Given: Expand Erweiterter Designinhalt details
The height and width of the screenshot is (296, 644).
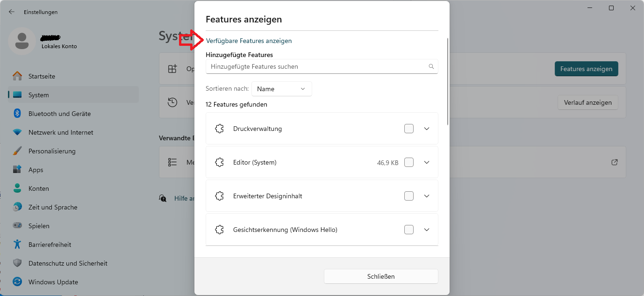Looking at the screenshot, I should 426,195.
